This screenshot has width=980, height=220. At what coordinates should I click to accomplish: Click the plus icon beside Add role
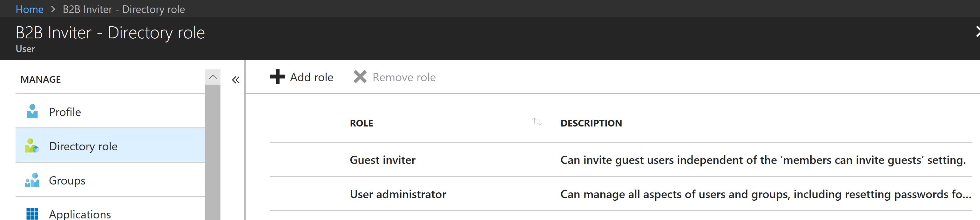(x=277, y=77)
